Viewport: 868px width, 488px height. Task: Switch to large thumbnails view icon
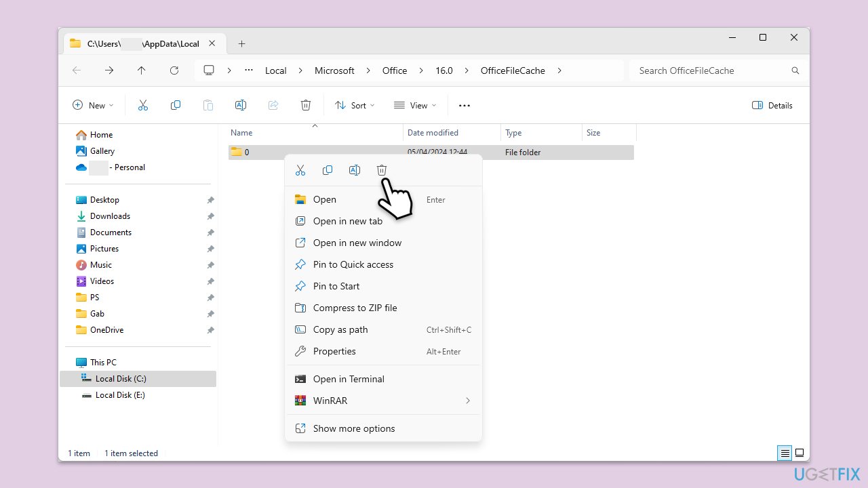point(800,453)
